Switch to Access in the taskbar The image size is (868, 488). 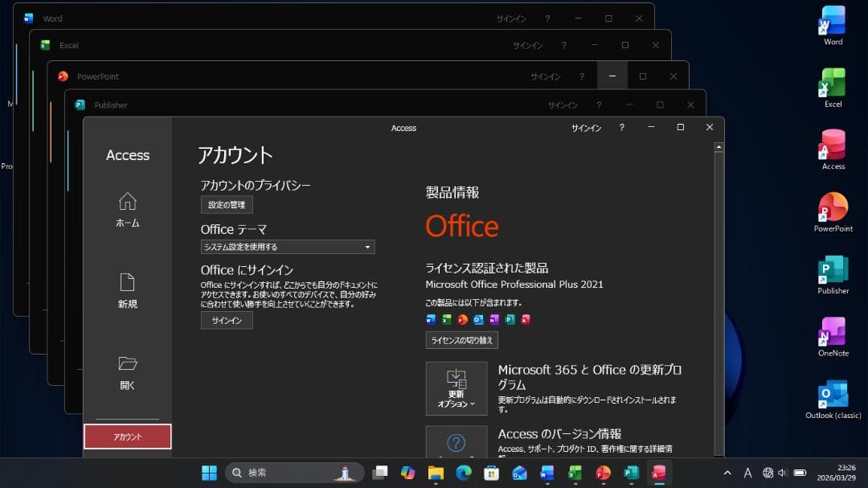(659, 473)
